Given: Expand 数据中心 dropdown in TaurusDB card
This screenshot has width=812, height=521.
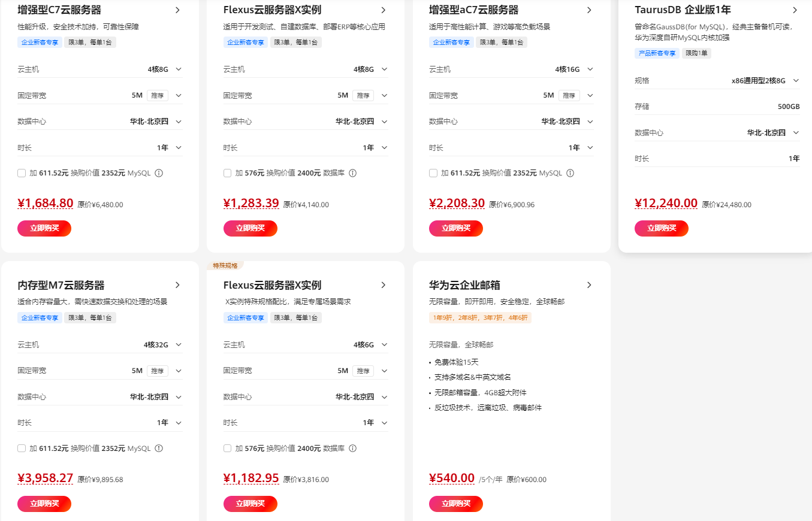Looking at the screenshot, I should 796,132.
